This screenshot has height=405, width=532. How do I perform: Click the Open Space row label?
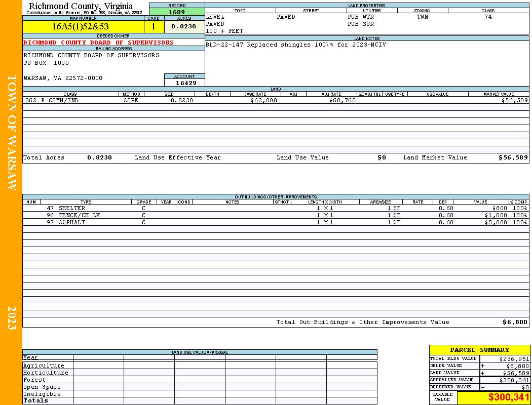(x=42, y=387)
